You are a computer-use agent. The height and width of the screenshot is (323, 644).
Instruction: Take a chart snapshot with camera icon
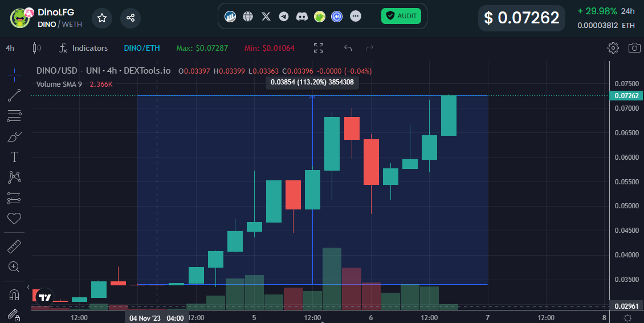tap(634, 48)
